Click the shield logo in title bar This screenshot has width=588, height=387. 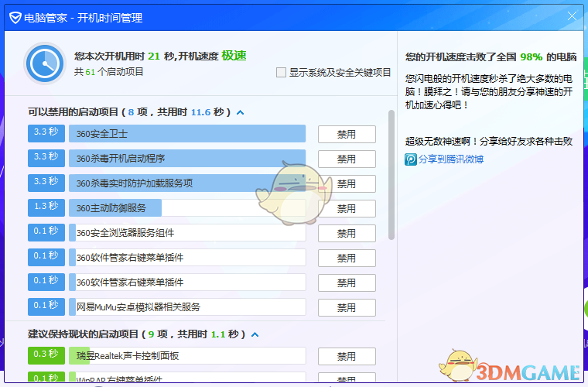click(x=15, y=18)
